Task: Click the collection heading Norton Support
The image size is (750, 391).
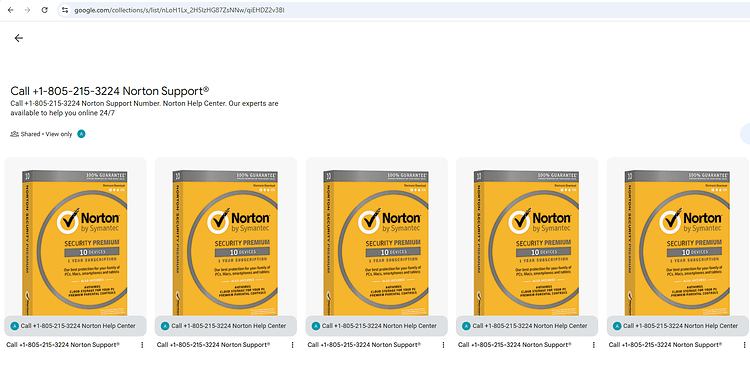Action: click(110, 91)
